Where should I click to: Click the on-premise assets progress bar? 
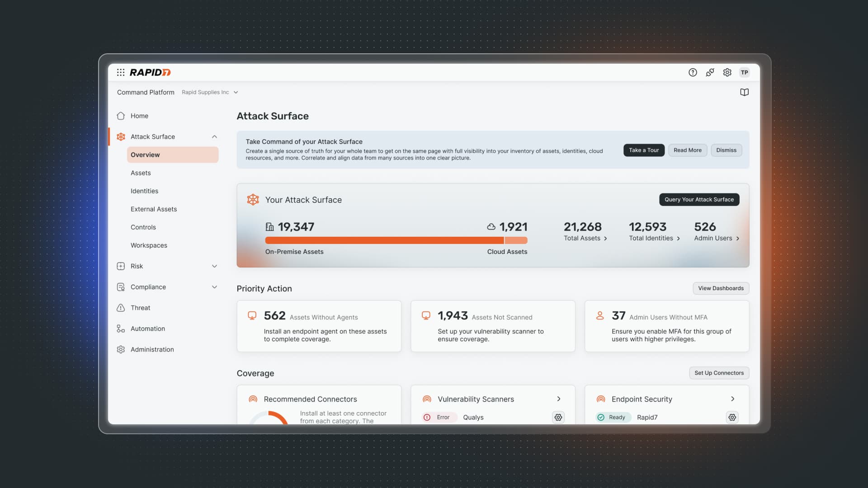[x=384, y=240]
